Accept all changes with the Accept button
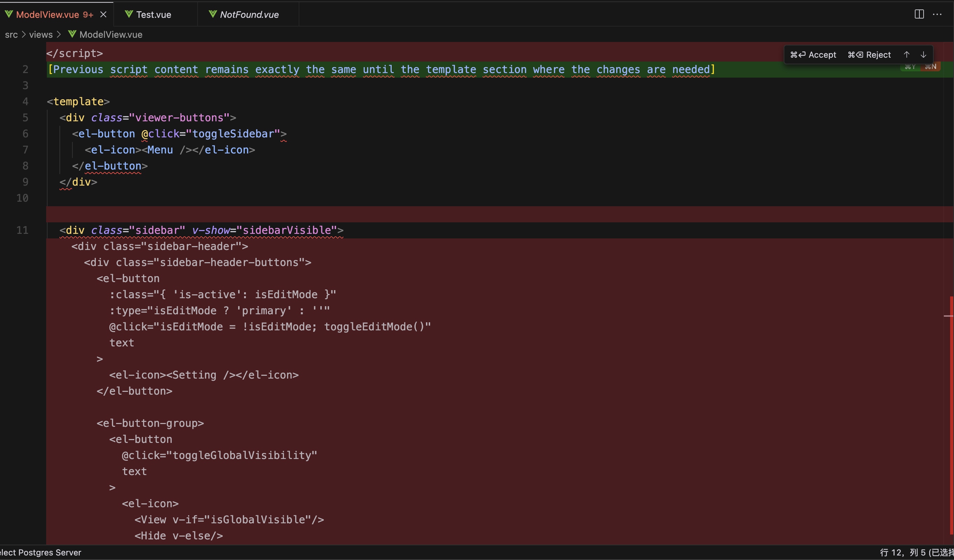Image resolution: width=954 pixels, height=560 pixels. click(813, 55)
